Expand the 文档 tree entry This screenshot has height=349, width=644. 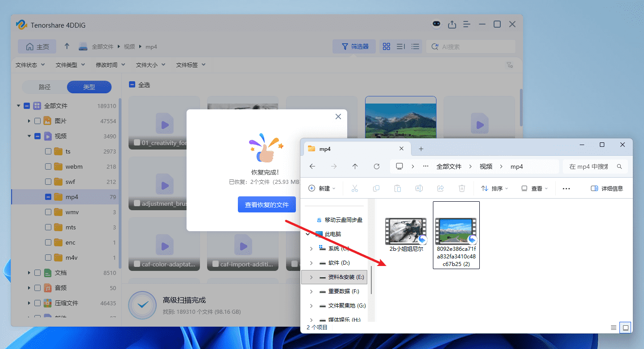[x=29, y=272]
